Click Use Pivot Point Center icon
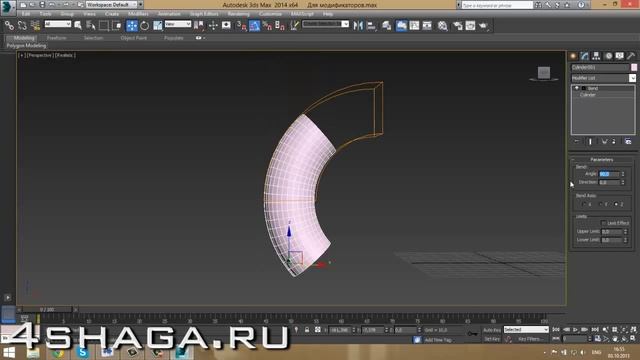This screenshot has height=360, width=640. pyautogui.click(x=199, y=26)
